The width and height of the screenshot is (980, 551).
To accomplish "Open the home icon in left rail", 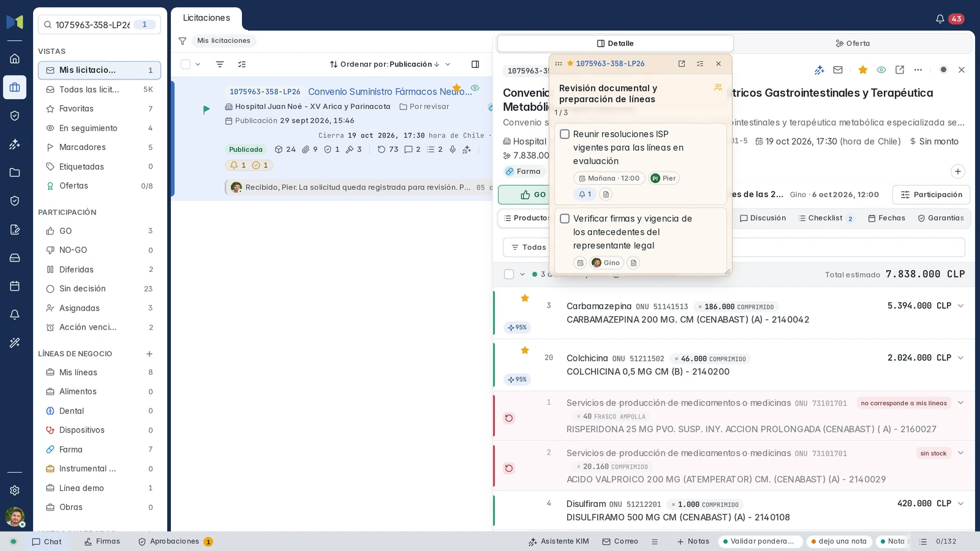I will pyautogui.click(x=15, y=59).
